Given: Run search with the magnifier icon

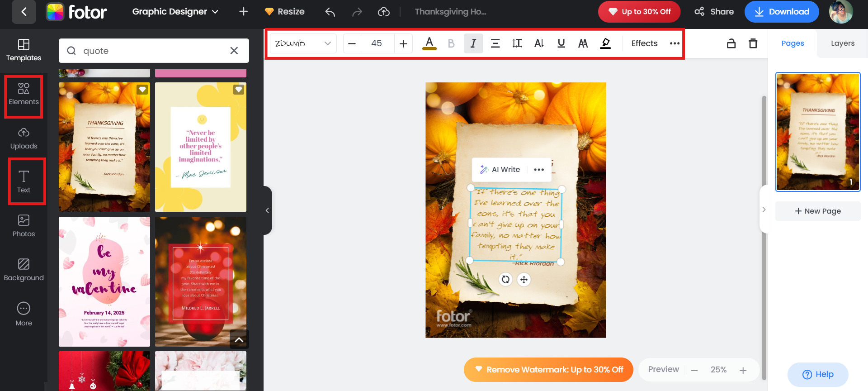Looking at the screenshot, I should pyautogui.click(x=71, y=51).
